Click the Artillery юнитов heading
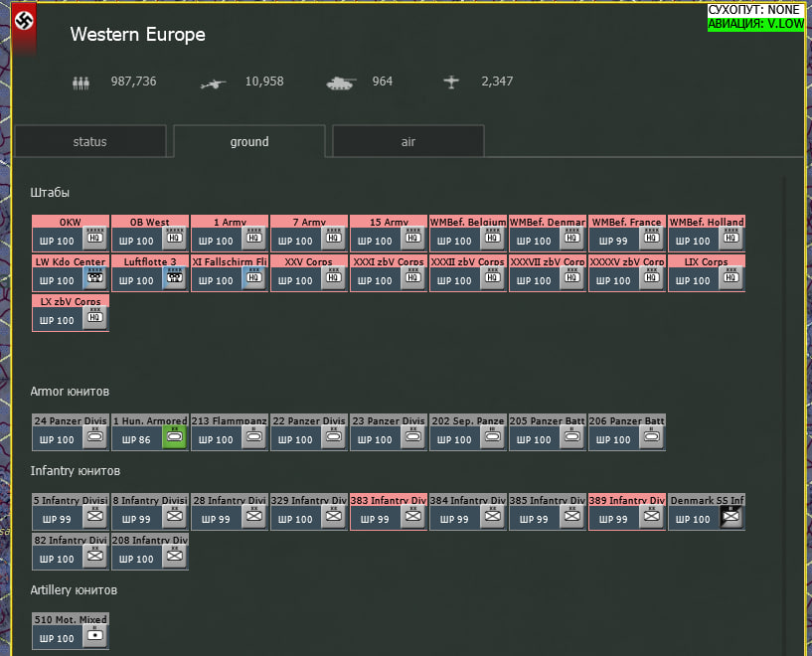Viewport: 812px width, 656px height. [74, 590]
